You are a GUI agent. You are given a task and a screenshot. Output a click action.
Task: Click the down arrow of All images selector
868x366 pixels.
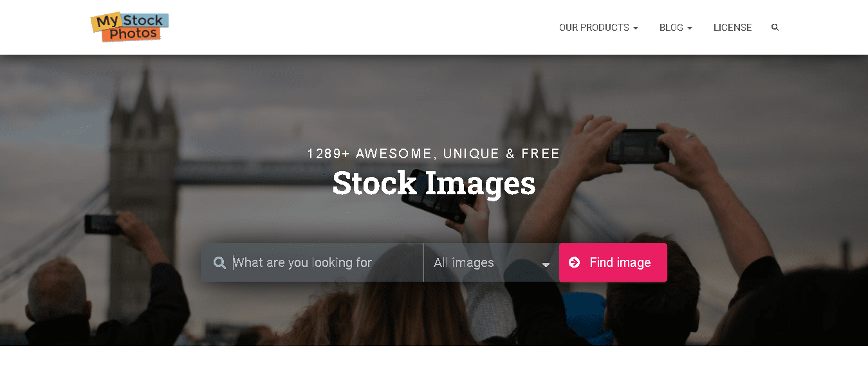pos(546,265)
